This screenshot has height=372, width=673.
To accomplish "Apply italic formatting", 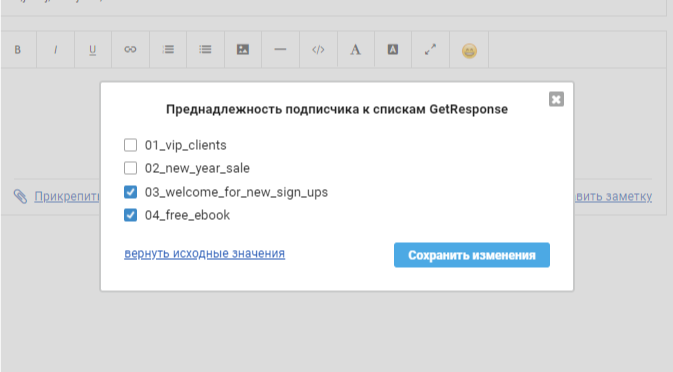I will pyautogui.click(x=55, y=50).
